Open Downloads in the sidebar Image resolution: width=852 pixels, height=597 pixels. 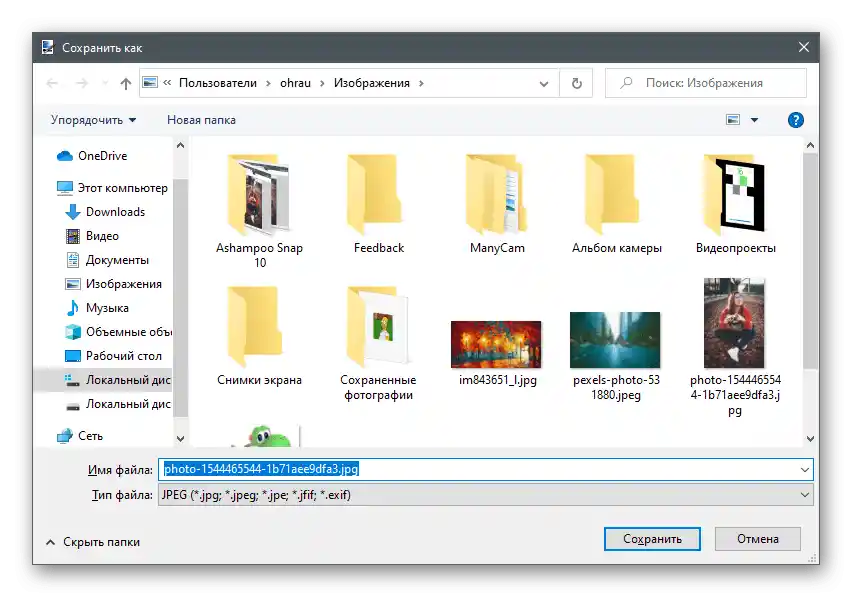tap(105, 212)
